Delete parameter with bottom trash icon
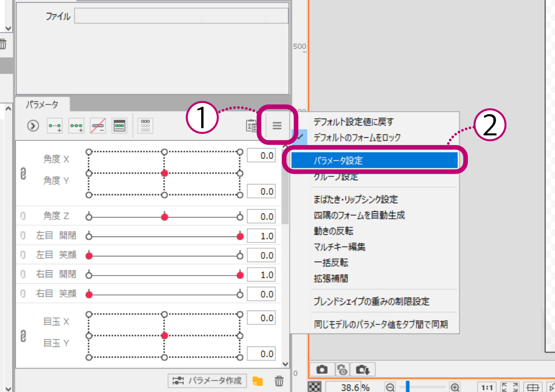Image resolution: width=555 pixels, height=392 pixels. 280,381
